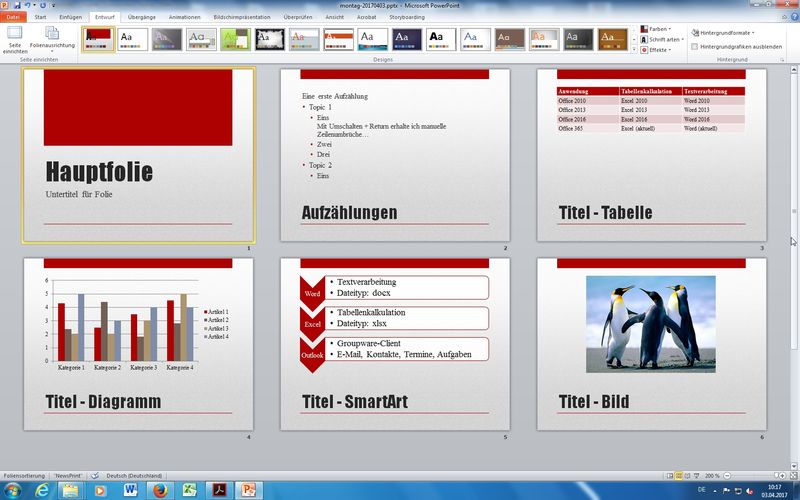Switch to the Start ribbon tab
Screen dimensions: 800x500
point(40,17)
